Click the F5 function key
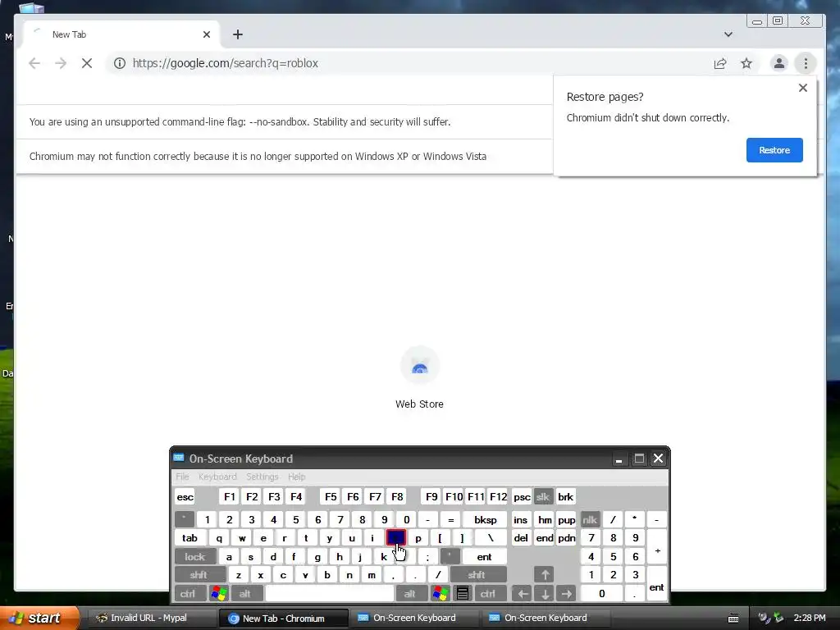840x630 pixels. point(331,496)
